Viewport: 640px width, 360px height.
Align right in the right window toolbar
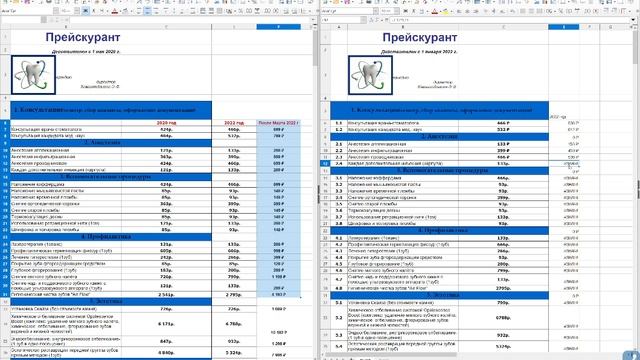[476, 11]
